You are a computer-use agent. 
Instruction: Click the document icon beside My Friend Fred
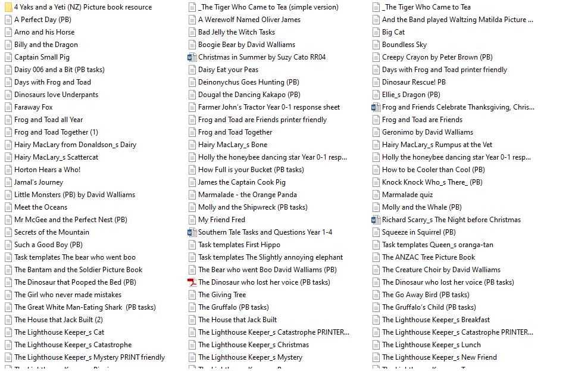click(x=192, y=220)
